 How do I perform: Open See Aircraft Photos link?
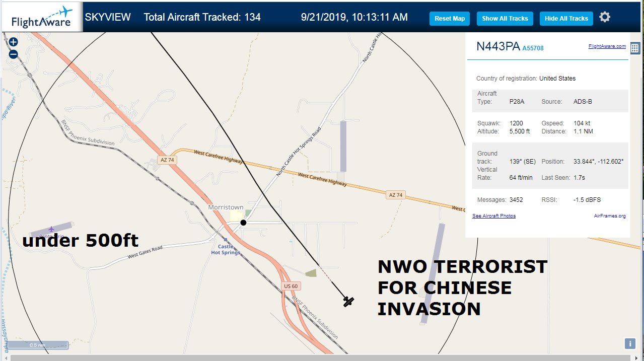pos(494,216)
